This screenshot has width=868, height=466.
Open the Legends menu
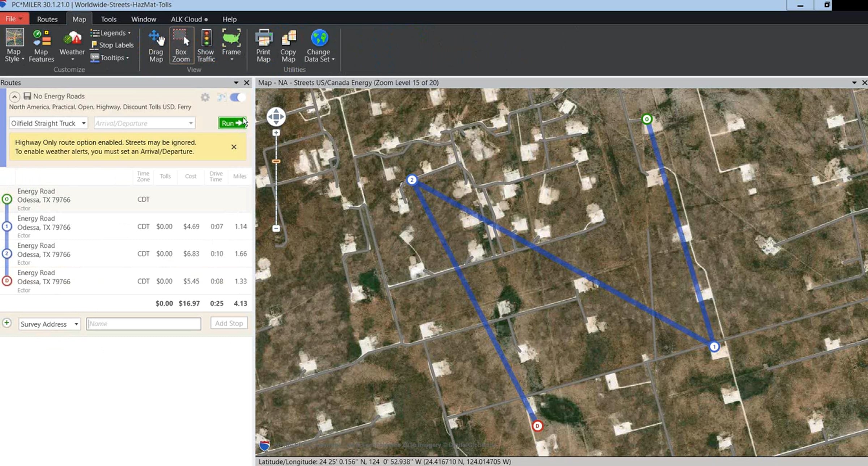tap(110, 33)
